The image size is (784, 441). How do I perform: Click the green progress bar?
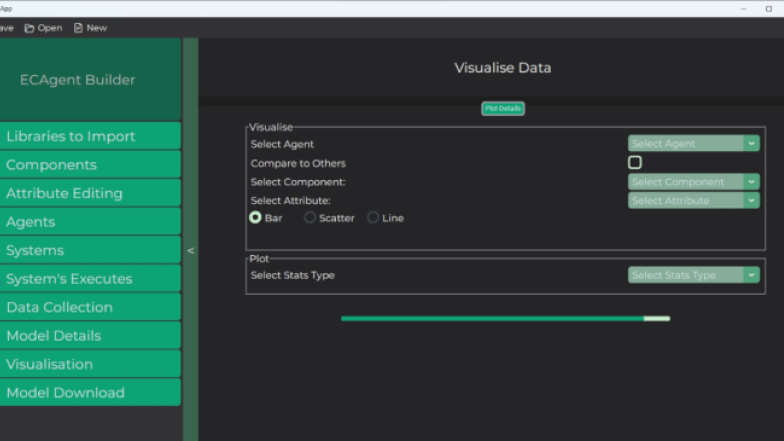[x=506, y=318]
